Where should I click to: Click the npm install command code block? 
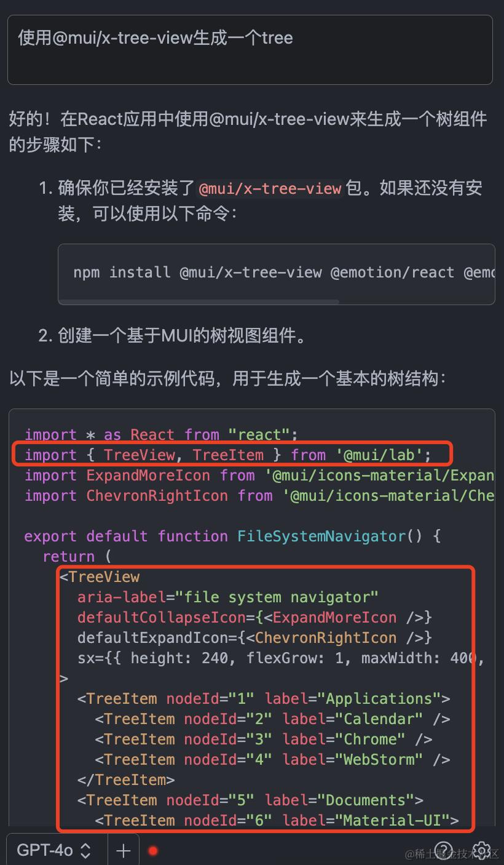[x=277, y=274]
